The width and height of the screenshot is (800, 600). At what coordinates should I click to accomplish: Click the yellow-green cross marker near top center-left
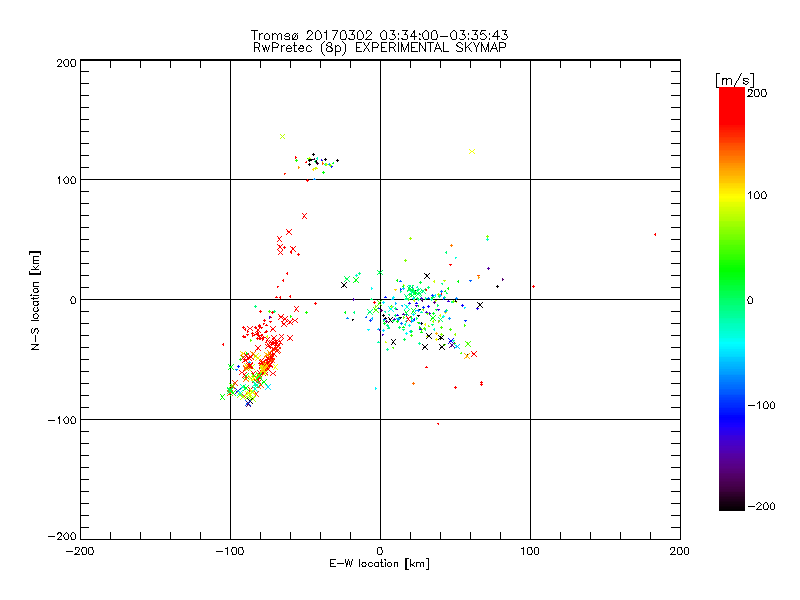tap(282, 136)
